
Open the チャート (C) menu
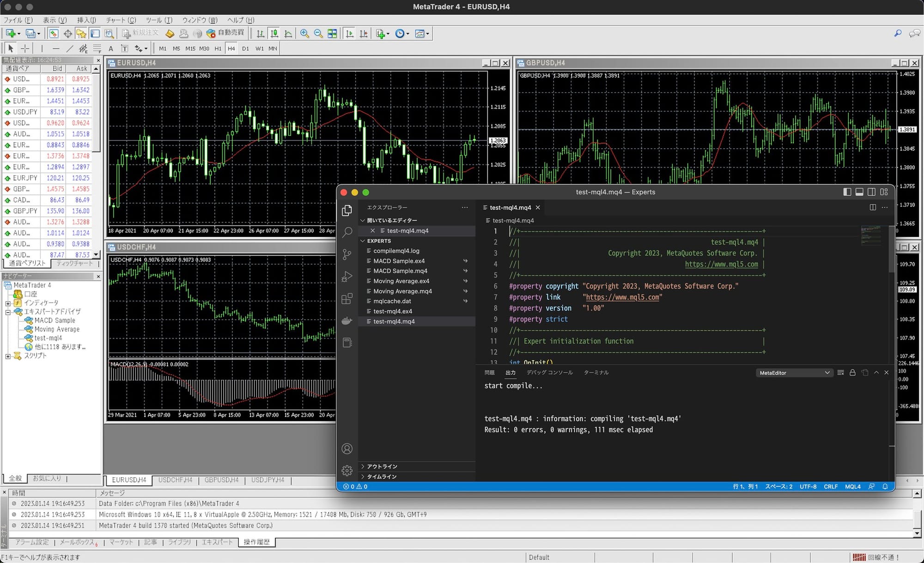[121, 20]
